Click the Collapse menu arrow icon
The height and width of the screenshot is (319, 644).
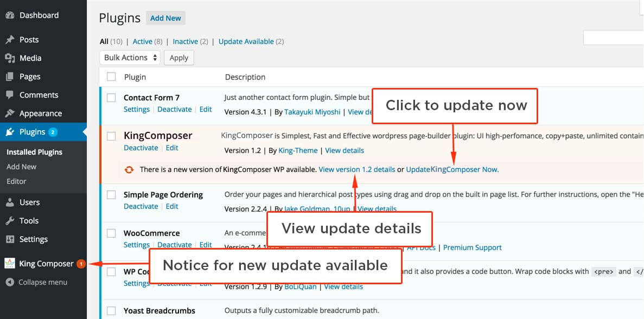coord(10,283)
